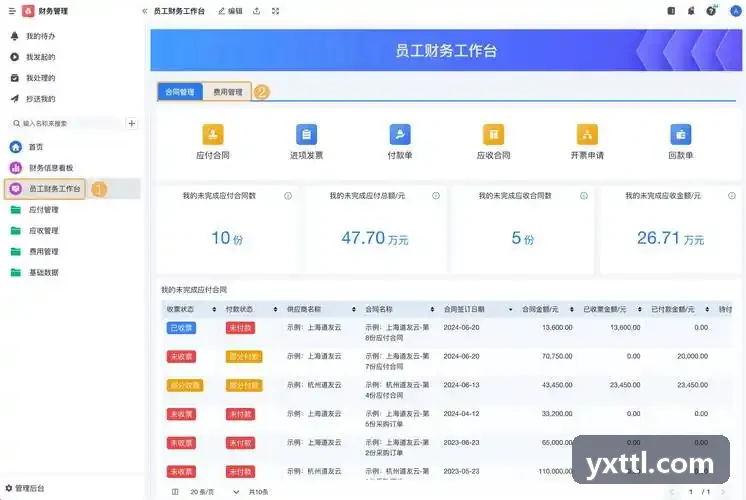
Task: Sort table by 供应商名称 column
Action: [353, 309]
